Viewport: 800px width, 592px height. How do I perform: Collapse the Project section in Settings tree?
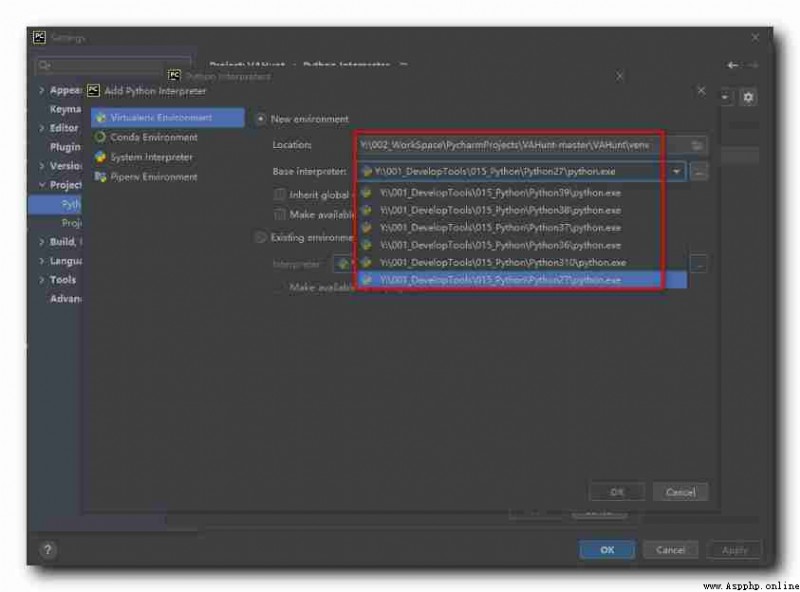pos(42,185)
